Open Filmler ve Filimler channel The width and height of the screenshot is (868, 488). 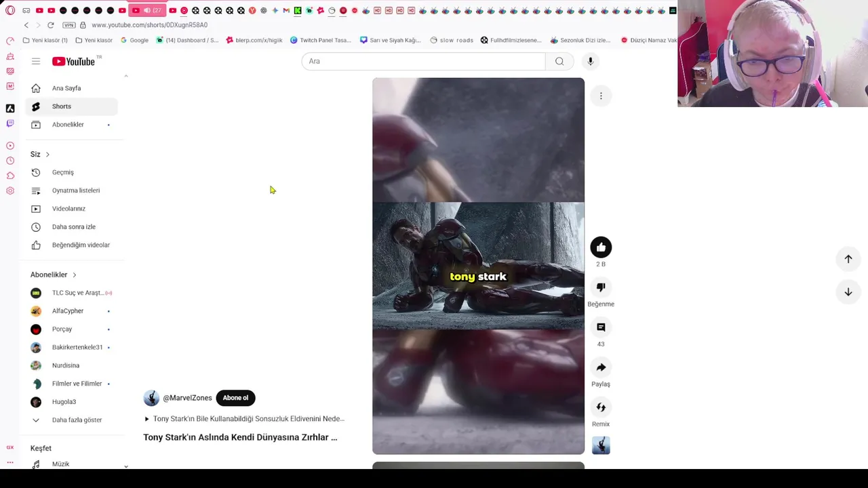point(71,384)
